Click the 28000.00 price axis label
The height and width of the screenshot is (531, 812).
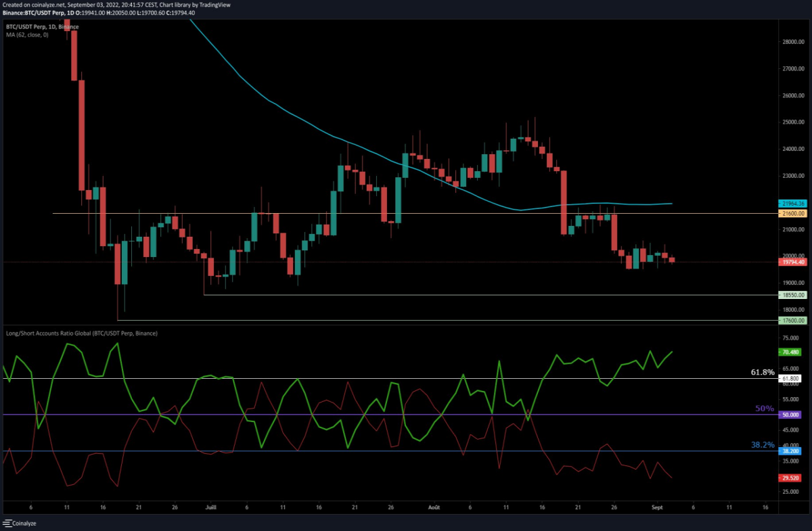point(791,41)
